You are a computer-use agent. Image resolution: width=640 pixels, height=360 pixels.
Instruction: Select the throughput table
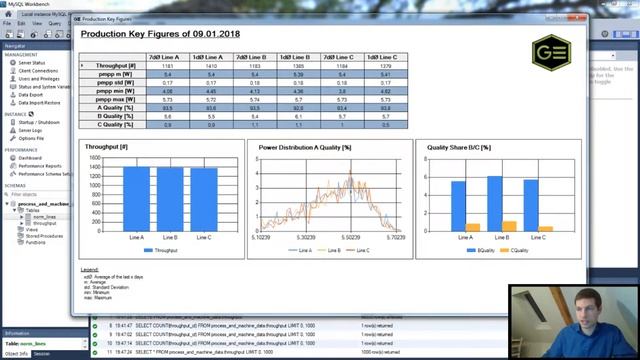coord(44,224)
